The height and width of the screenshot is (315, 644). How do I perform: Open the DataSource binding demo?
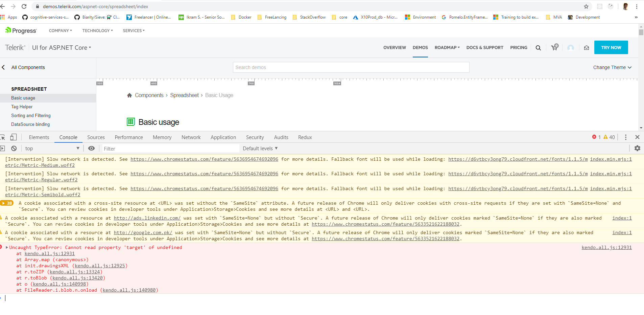30,124
